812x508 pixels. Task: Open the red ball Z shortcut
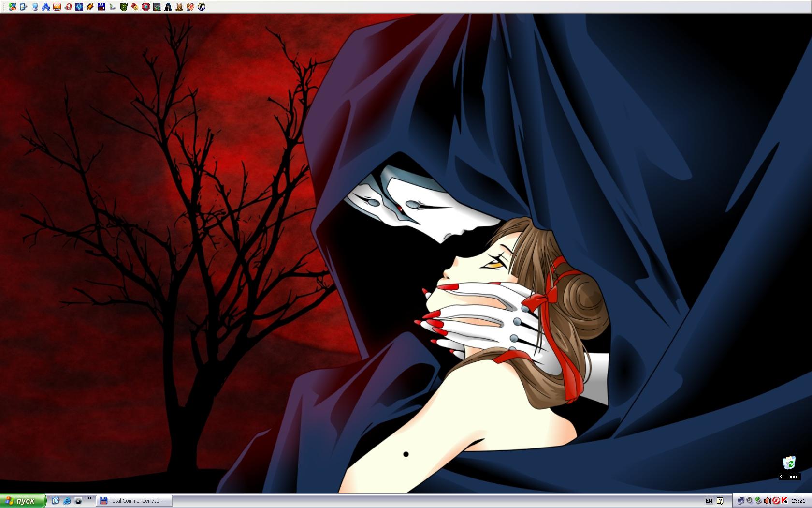(190, 7)
